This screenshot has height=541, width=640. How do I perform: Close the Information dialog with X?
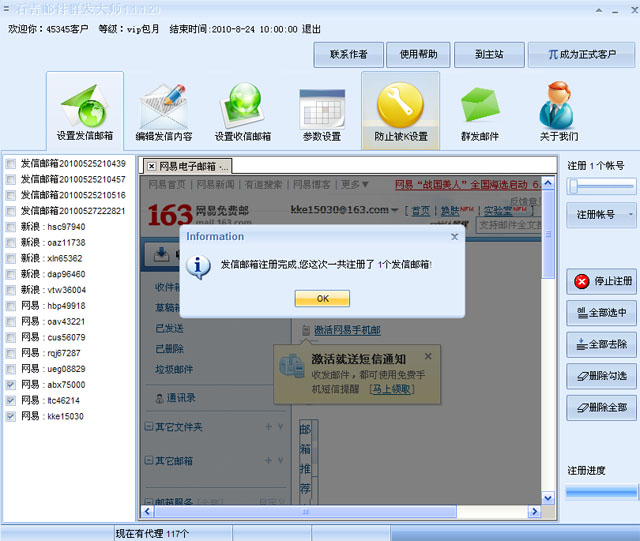point(454,237)
